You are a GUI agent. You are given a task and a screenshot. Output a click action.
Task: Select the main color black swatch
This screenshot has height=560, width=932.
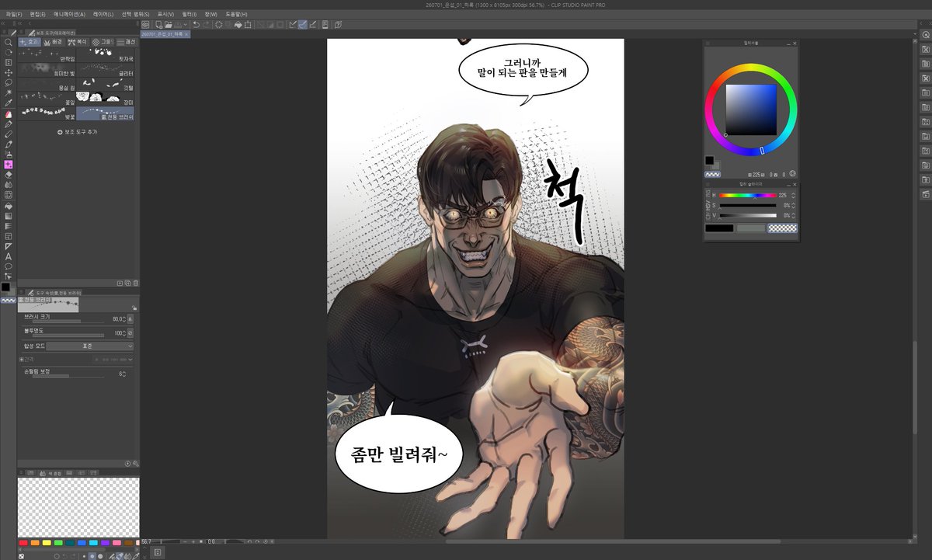pyautogui.click(x=710, y=160)
